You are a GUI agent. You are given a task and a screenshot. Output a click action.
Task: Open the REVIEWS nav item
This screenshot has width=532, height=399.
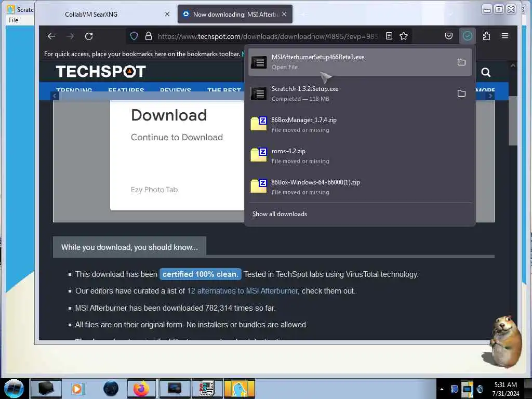coord(176,90)
